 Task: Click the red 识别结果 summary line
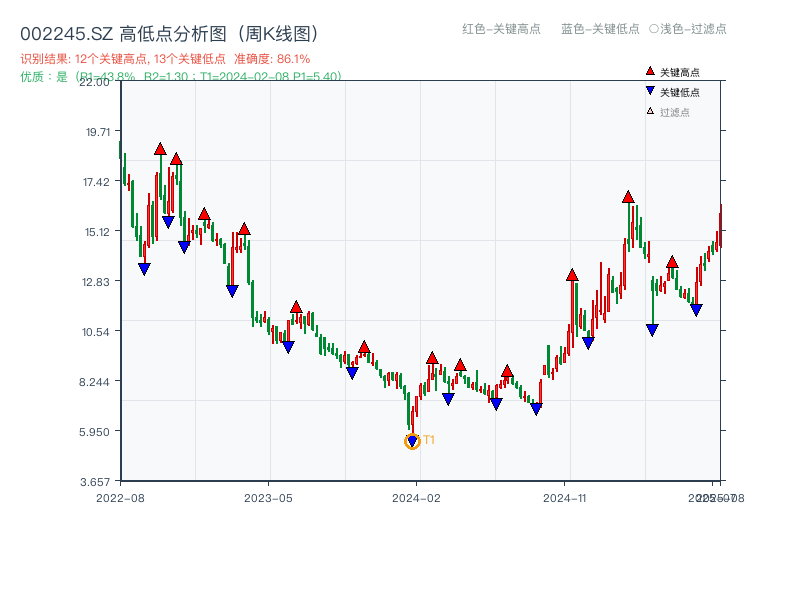165,59
